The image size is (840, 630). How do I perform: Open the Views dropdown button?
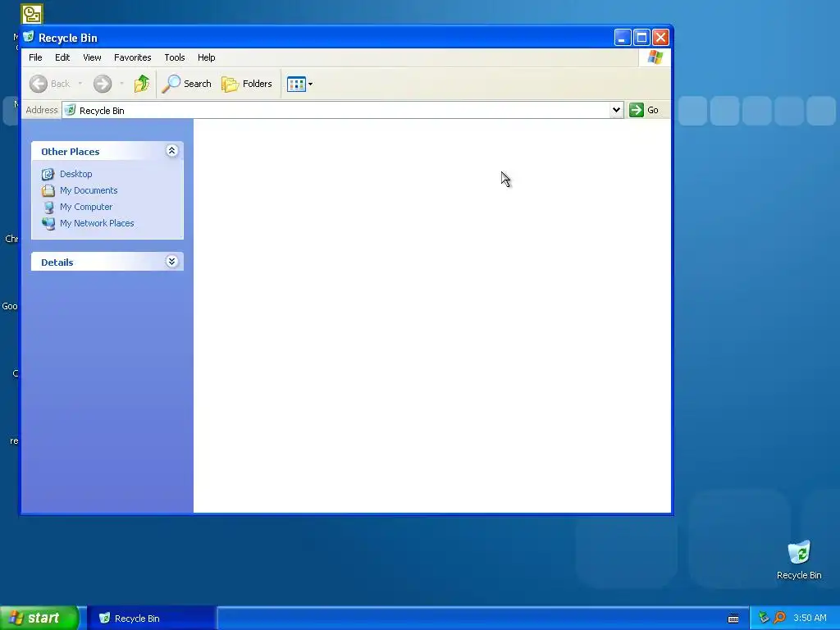299,84
